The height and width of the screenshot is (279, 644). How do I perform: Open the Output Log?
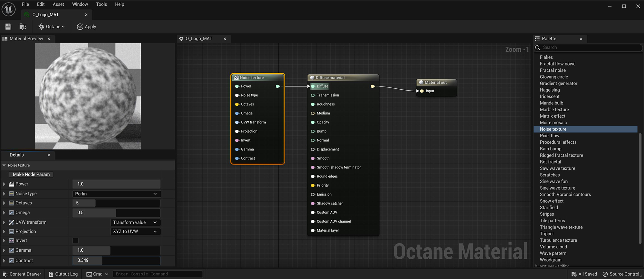pyautogui.click(x=63, y=274)
